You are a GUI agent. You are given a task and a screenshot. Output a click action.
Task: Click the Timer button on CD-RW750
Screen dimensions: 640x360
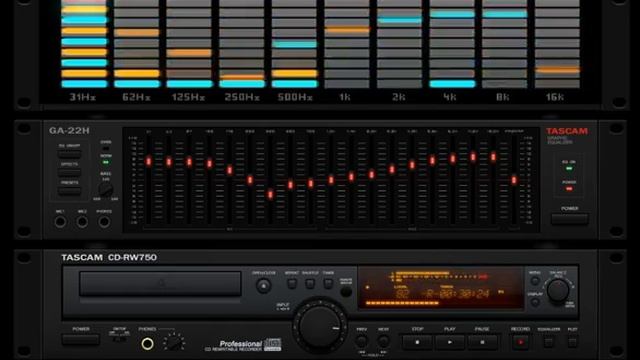click(328, 283)
